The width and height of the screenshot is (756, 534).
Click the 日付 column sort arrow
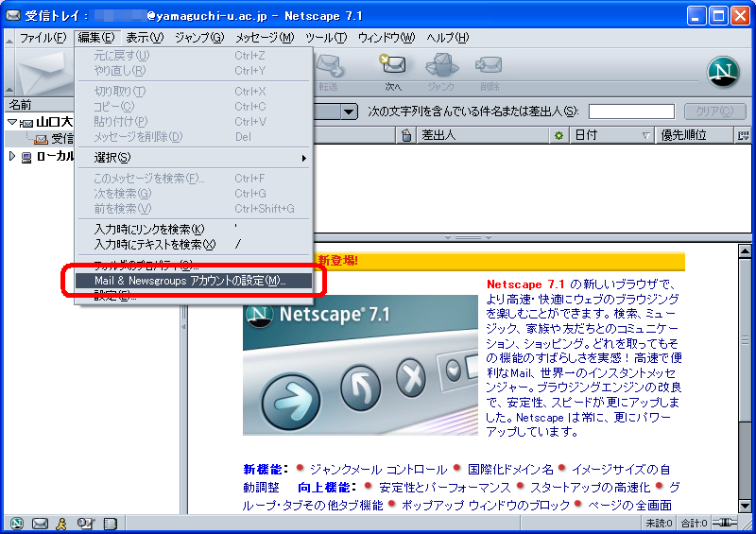click(646, 135)
